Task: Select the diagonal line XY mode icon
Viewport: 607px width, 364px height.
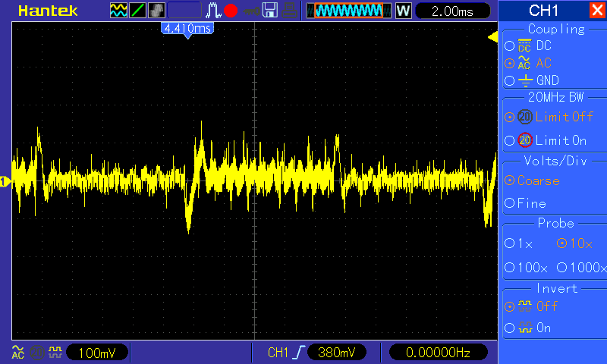Action: (x=138, y=11)
